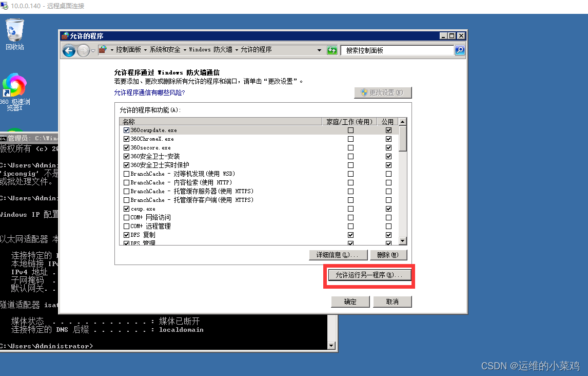
Task: Toggle 公用 checkbox for BranchCache 对等机发现
Action: tap(388, 174)
